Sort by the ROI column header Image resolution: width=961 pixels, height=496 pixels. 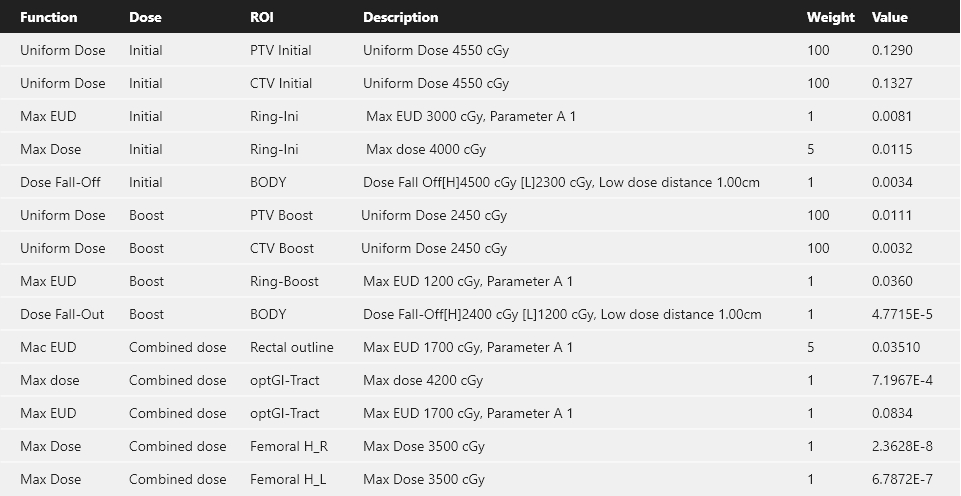click(x=262, y=17)
